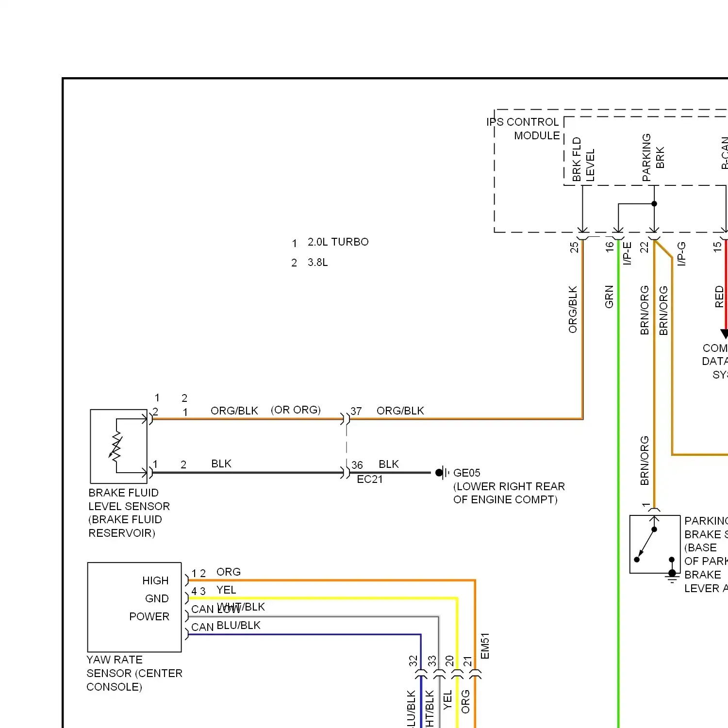Select connector pin 36
This screenshot has height=728, width=728.
[x=357, y=465]
